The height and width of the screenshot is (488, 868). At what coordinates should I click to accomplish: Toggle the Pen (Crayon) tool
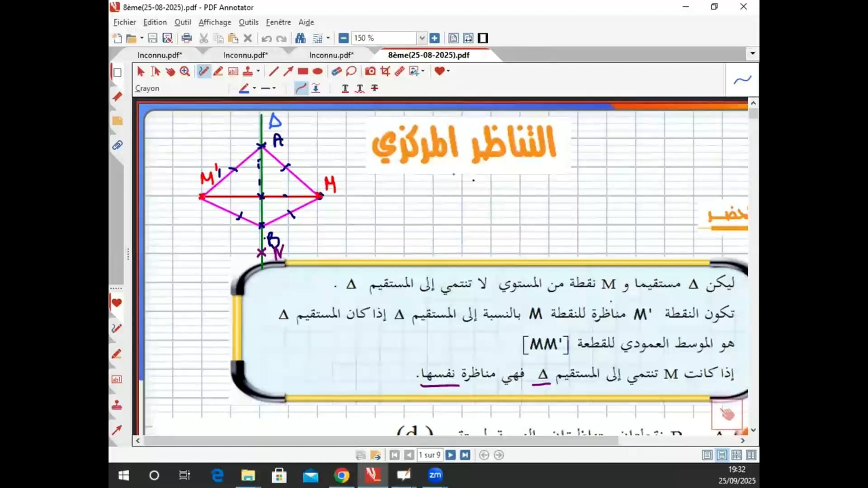(203, 71)
